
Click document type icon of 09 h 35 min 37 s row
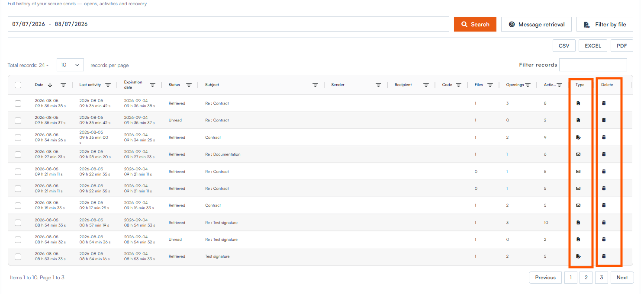578,120
